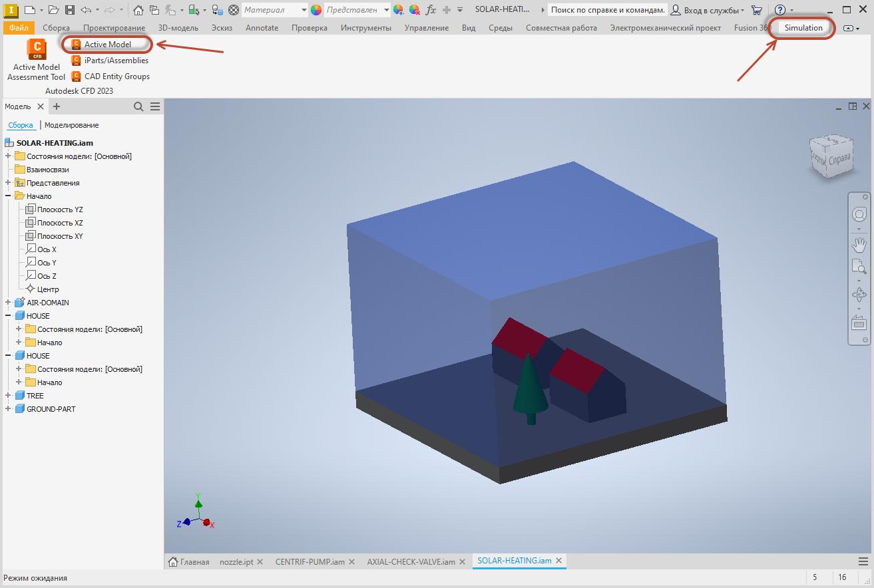The height and width of the screenshot is (588, 874).
Task: Click the iParts/iAssemblies button
Action: [110, 61]
